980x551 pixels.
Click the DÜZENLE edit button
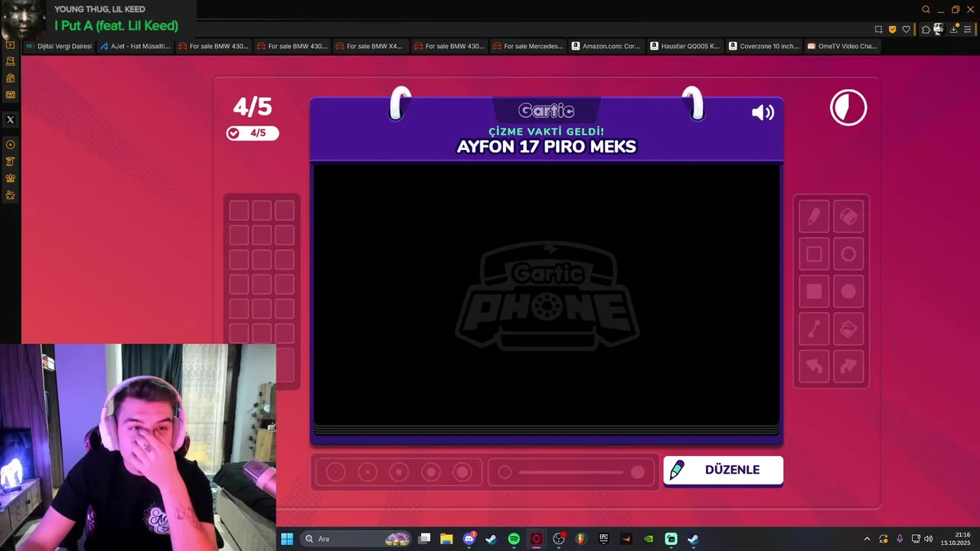[723, 470]
